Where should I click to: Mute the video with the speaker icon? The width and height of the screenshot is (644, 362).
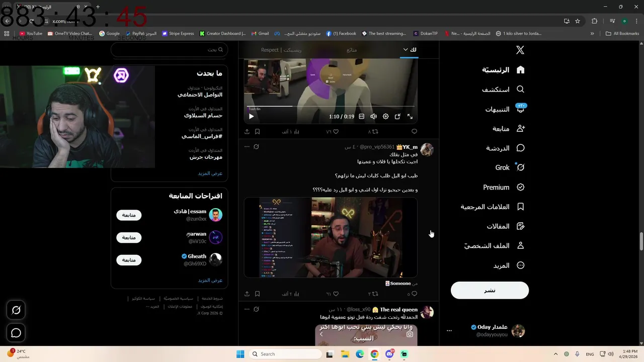(x=373, y=116)
